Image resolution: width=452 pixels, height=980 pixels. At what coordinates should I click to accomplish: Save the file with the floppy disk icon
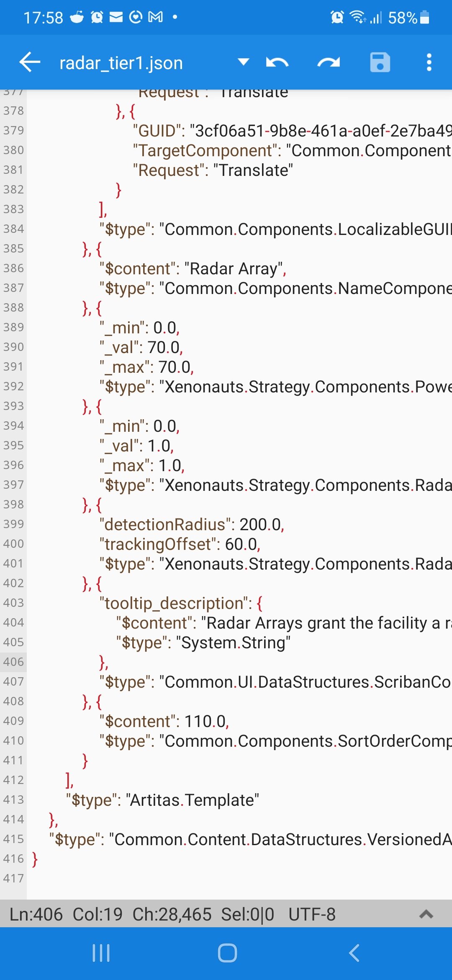380,62
